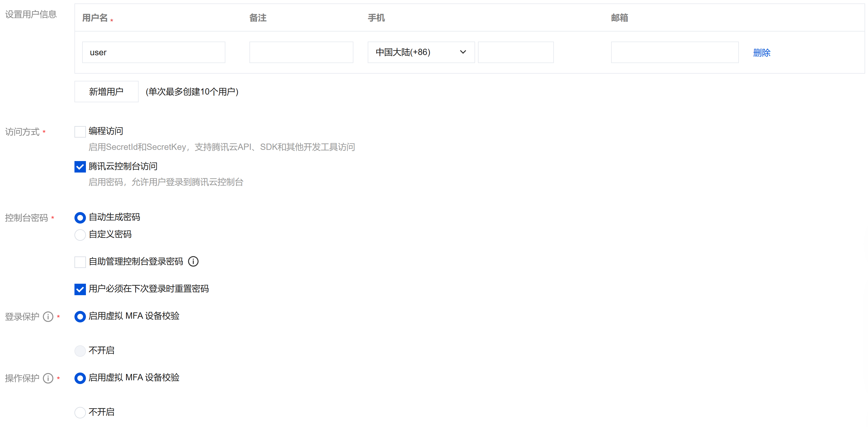
Task: Uncheck 用户必须在下次登录时重置密码 checkbox
Action: [80, 289]
